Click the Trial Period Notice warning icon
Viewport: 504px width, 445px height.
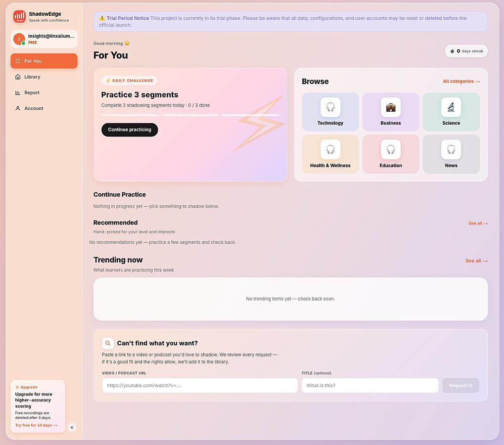102,18
